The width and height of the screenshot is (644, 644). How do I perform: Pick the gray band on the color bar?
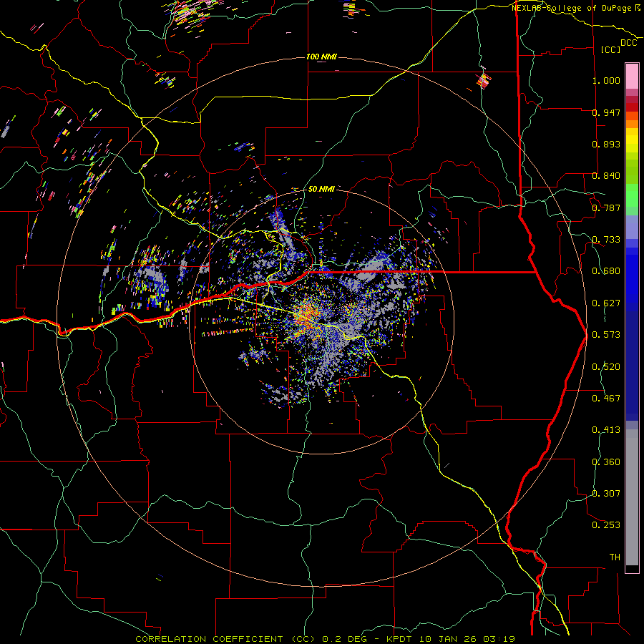pyautogui.click(x=632, y=497)
